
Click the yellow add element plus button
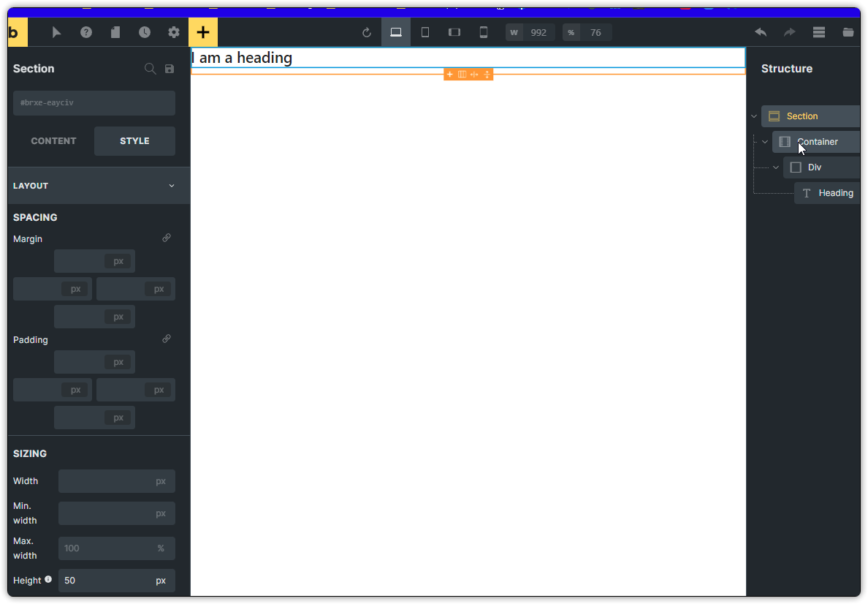(x=203, y=32)
